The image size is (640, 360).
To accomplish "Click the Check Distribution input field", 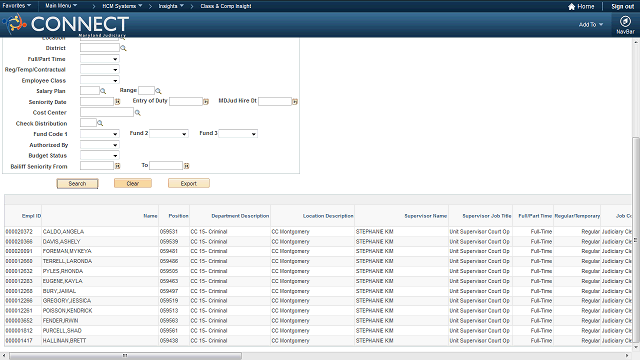I will click(x=88, y=123).
